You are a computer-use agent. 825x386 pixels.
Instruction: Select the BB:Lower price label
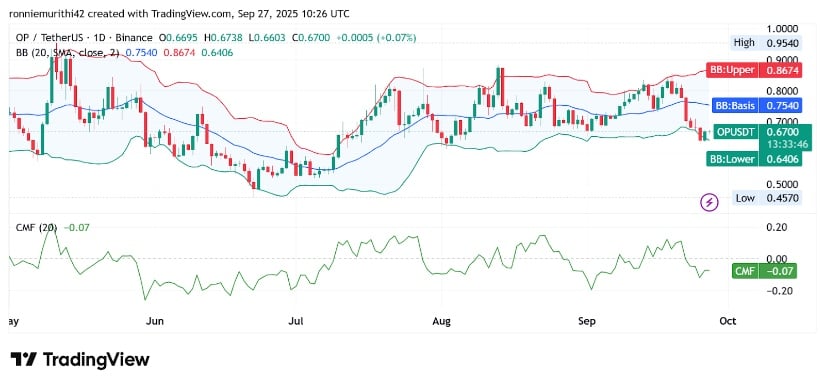coord(754,159)
